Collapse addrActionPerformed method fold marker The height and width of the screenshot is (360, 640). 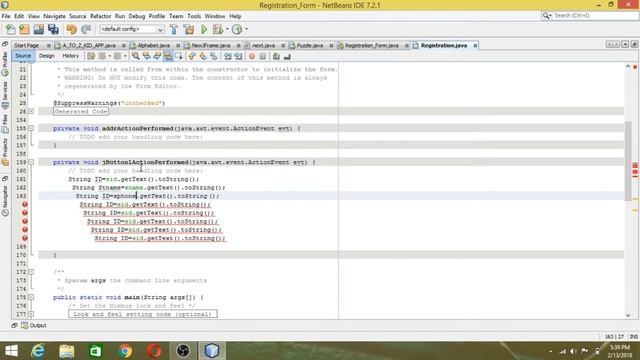(x=31, y=128)
